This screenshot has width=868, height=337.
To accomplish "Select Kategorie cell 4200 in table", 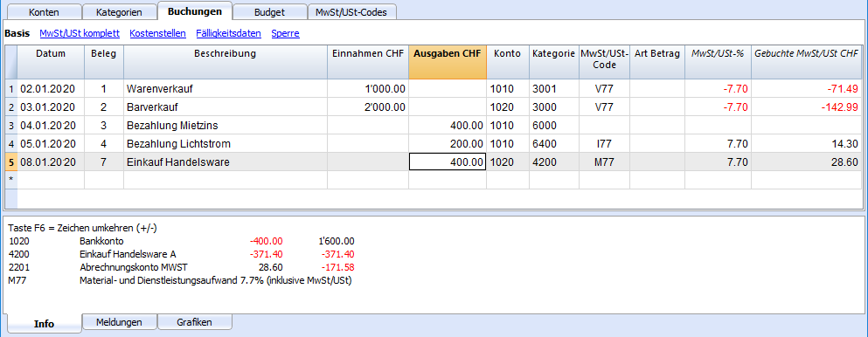I will pyautogui.click(x=554, y=162).
